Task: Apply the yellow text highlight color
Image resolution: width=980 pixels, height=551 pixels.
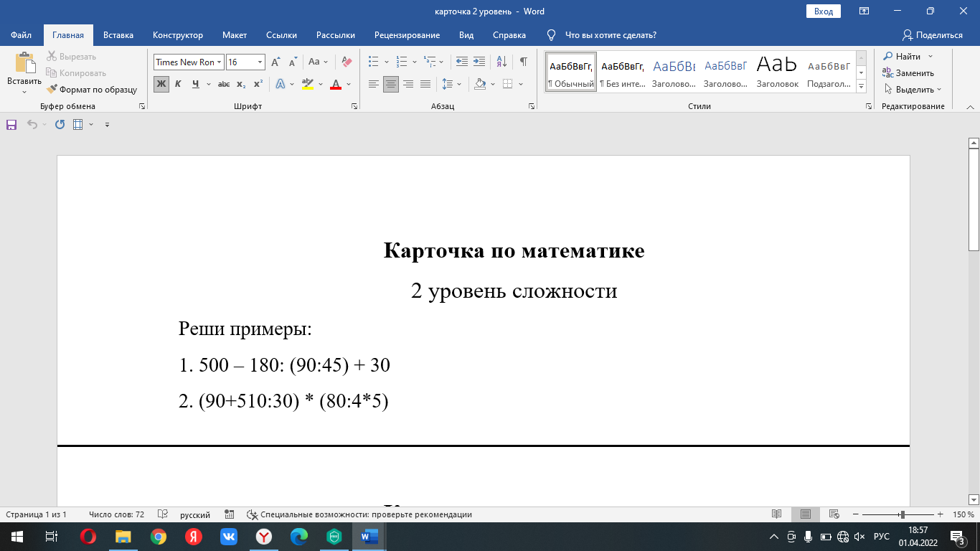Action: point(308,84)
